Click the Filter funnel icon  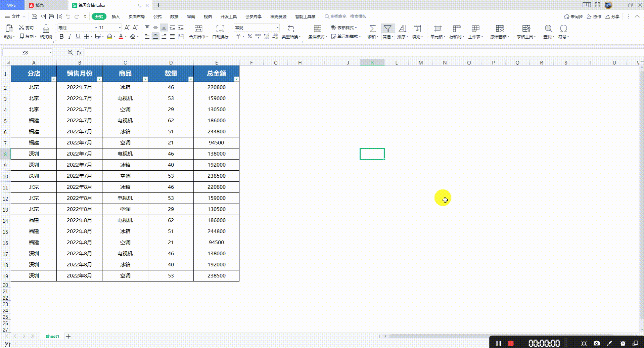pyautogui.click(x=387, y=29)
